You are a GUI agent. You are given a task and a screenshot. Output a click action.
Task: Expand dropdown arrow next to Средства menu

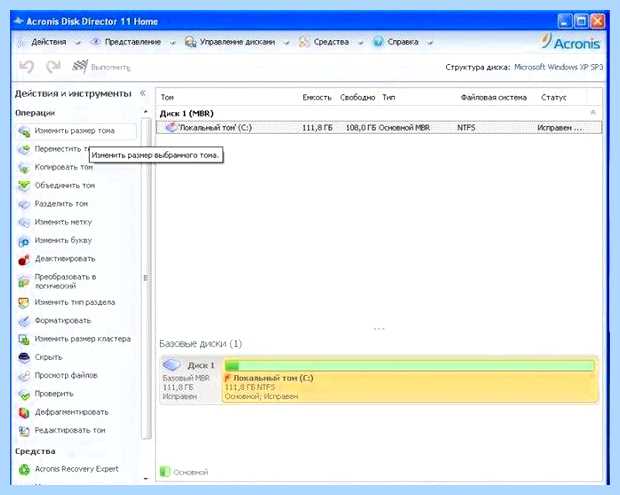[360, 43]
